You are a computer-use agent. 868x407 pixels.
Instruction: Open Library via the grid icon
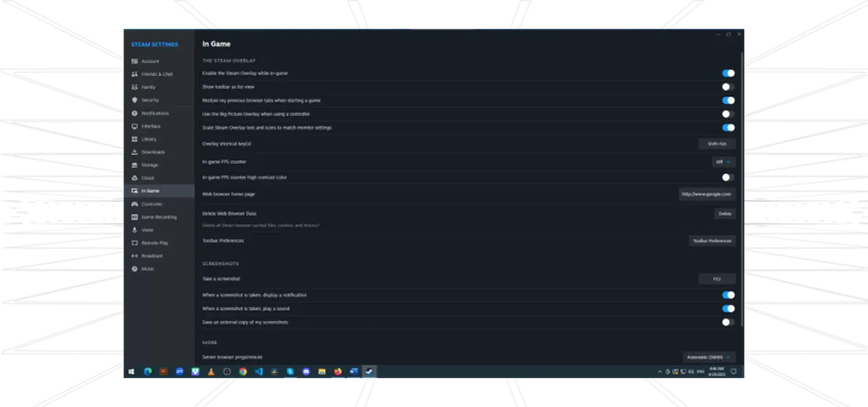point(135,140)
